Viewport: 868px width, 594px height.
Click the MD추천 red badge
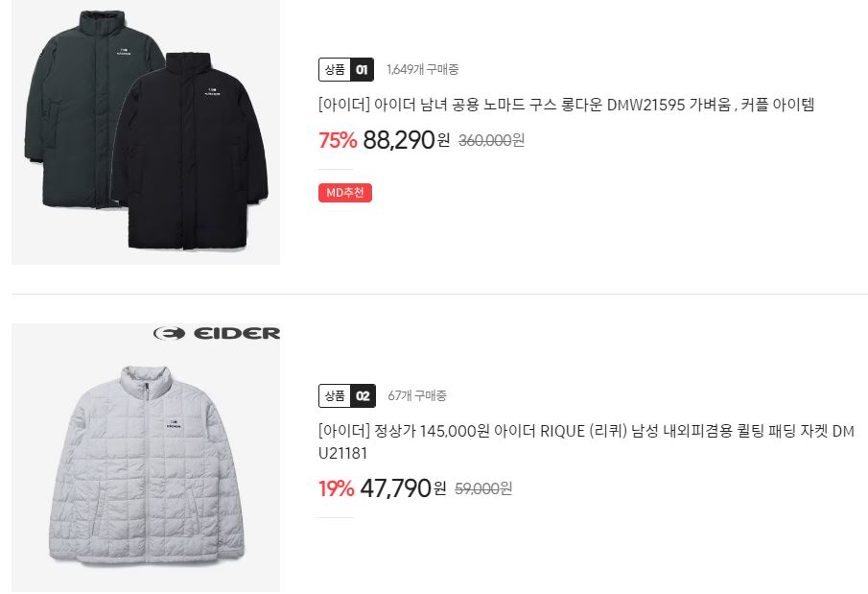click(x=345, y=193)
